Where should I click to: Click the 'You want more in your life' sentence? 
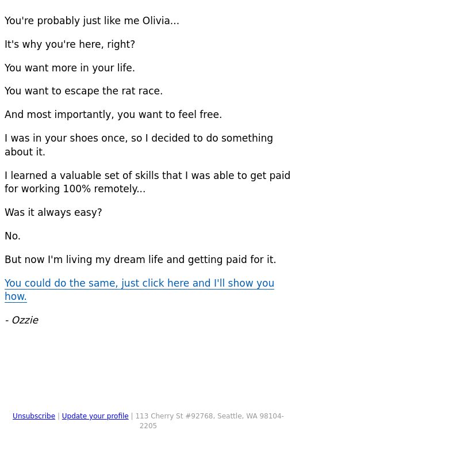coord(70,68)
